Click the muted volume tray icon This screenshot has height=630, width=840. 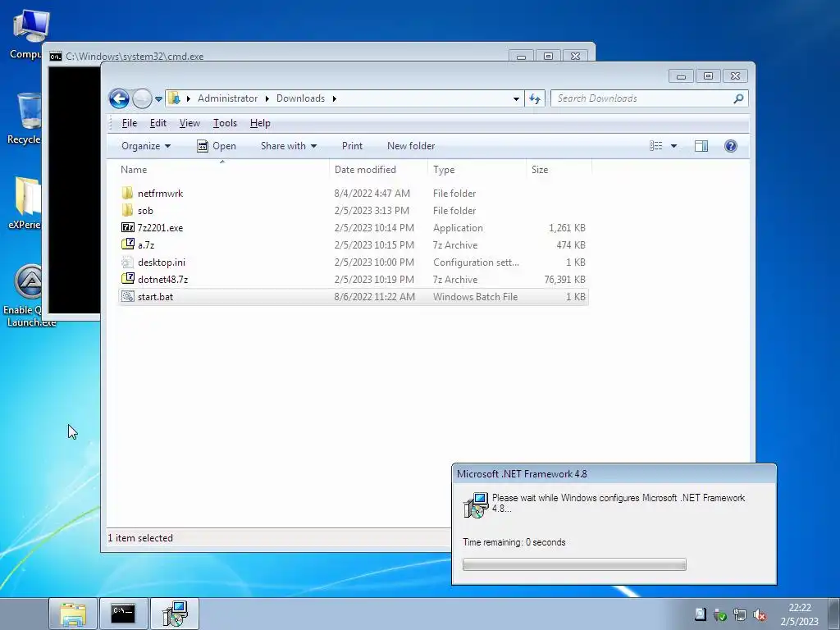coord(759,614)
